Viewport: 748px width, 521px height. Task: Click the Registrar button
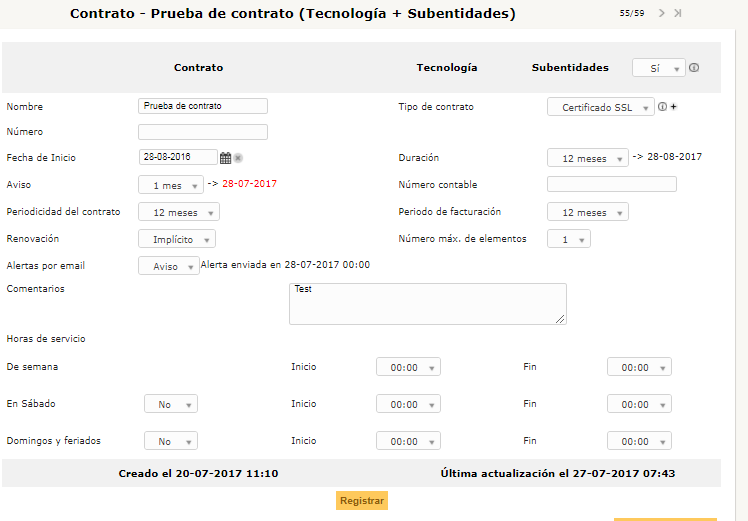tap(362, 500)
